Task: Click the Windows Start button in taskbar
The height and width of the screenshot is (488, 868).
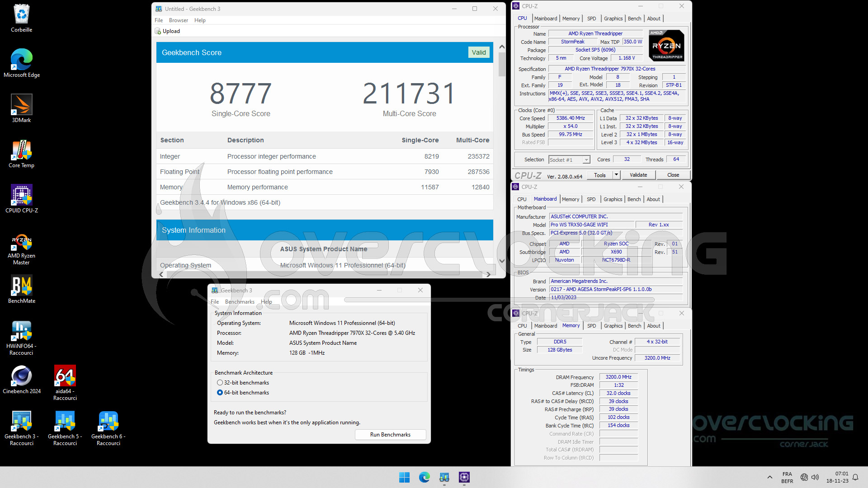Action: click(x=404, y=477)
